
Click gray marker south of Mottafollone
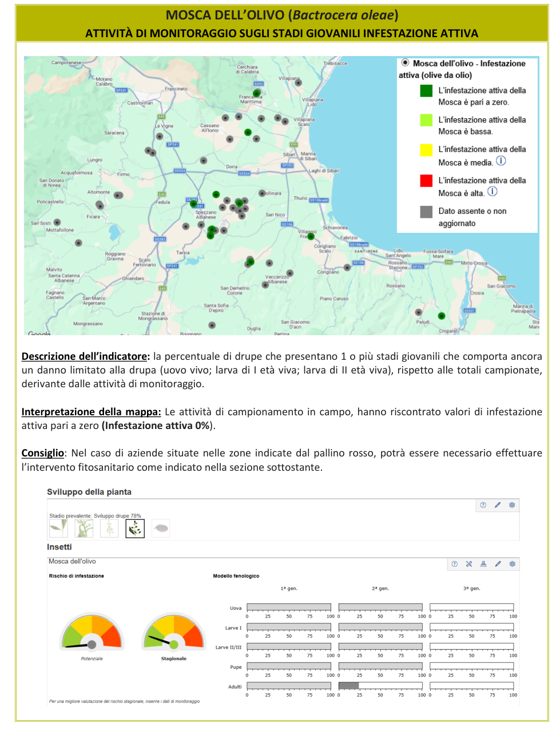(78, 243)
